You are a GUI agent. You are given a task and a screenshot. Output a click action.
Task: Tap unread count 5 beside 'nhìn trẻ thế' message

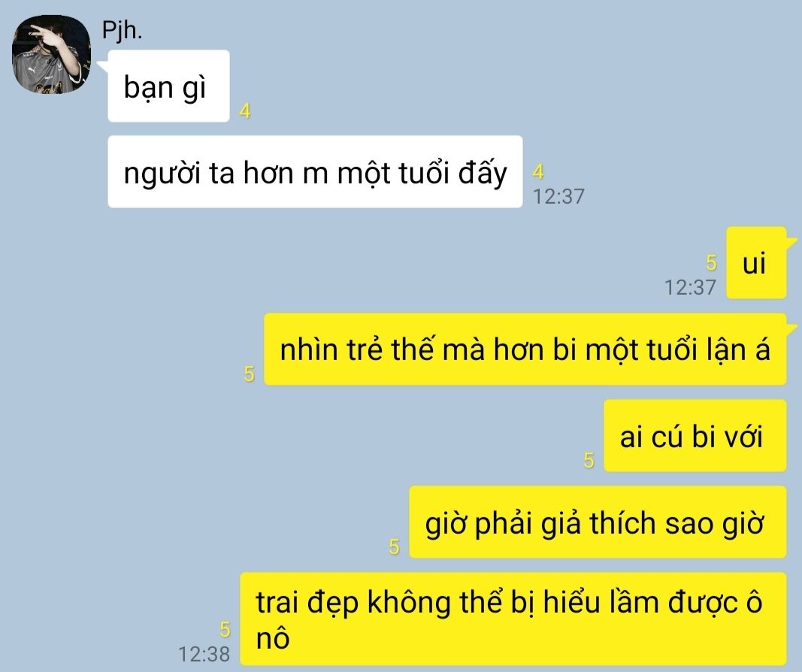click(x=249, y=374)
